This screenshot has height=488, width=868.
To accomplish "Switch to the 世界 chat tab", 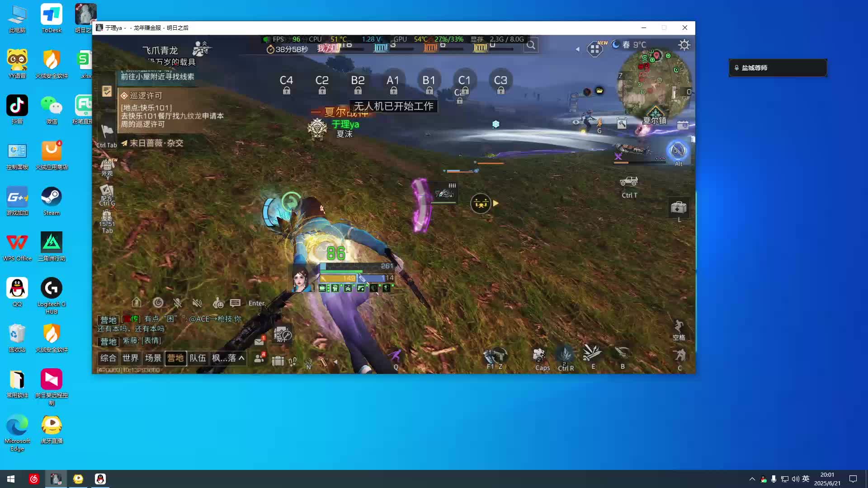I will coord(130,358).
